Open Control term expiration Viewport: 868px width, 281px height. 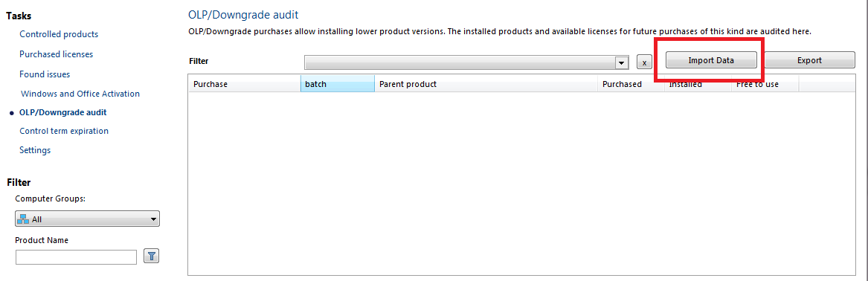pos(64,131)
